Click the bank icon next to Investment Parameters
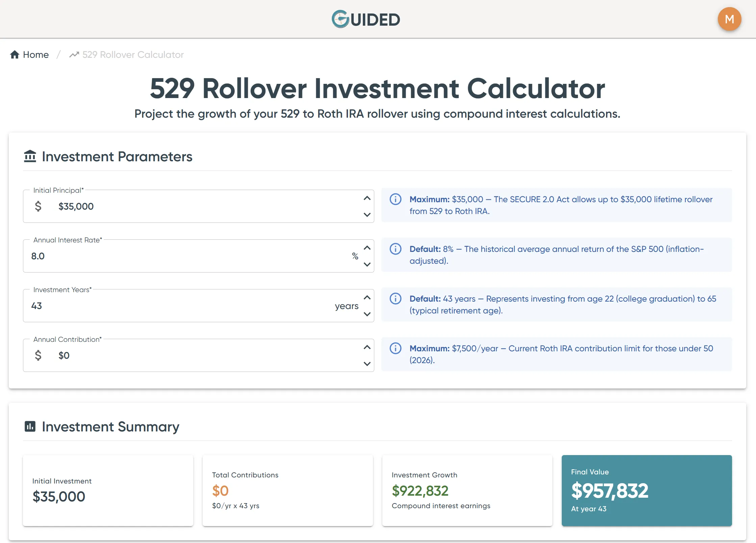Viewport: 756px width, 543px height. point(30,156)
